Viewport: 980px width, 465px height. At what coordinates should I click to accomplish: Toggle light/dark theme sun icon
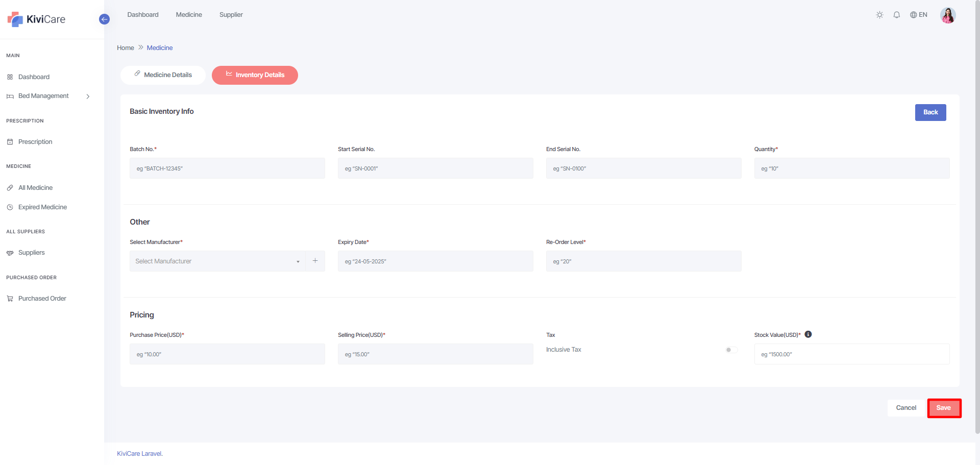[x=879, y=15]
